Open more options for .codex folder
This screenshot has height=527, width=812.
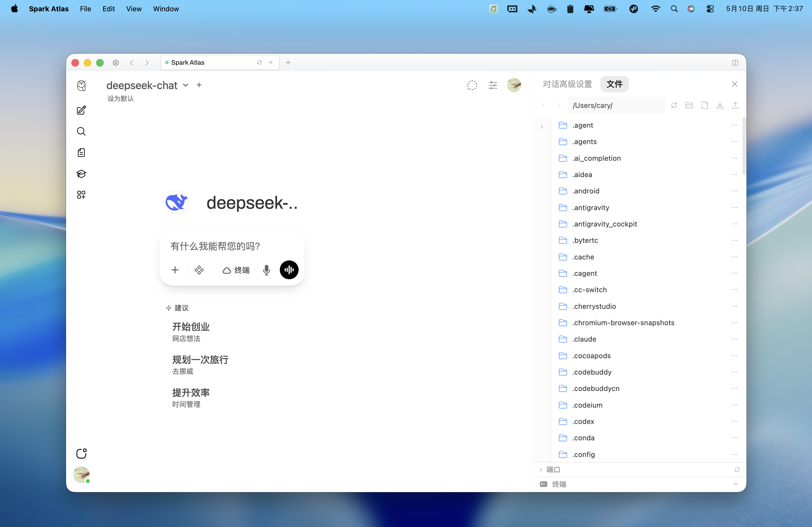735,421
